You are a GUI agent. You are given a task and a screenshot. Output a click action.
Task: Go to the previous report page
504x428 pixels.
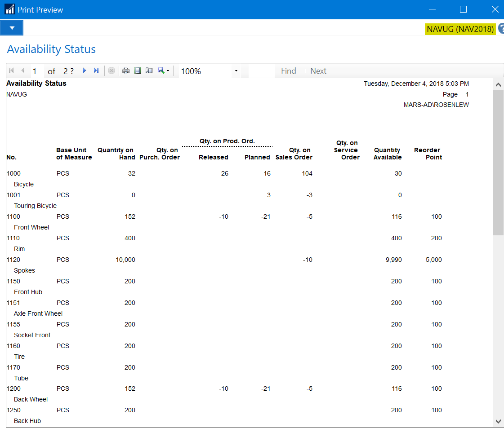pyautogui.click(x=22, y=71)
